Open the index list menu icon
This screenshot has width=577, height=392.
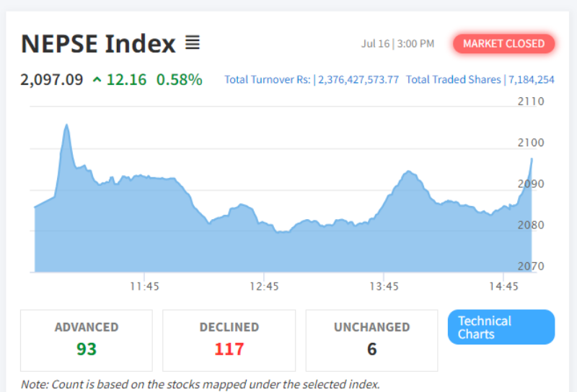point(192,43)
